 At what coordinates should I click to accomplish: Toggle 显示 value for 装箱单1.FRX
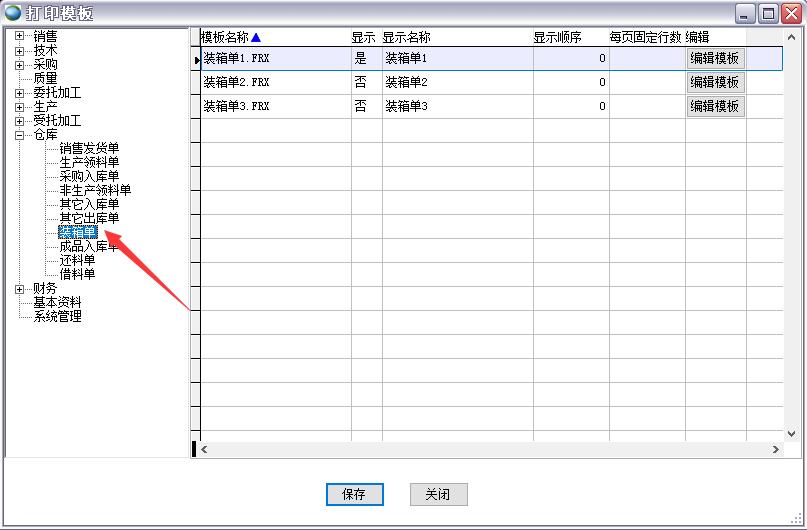[361, 59]
